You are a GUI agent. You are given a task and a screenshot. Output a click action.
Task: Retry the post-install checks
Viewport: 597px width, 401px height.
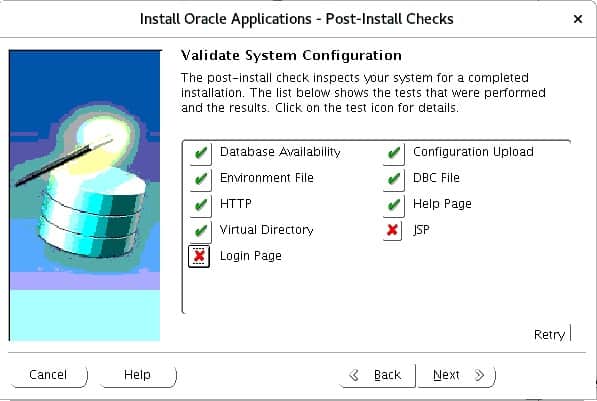(550, 334)
